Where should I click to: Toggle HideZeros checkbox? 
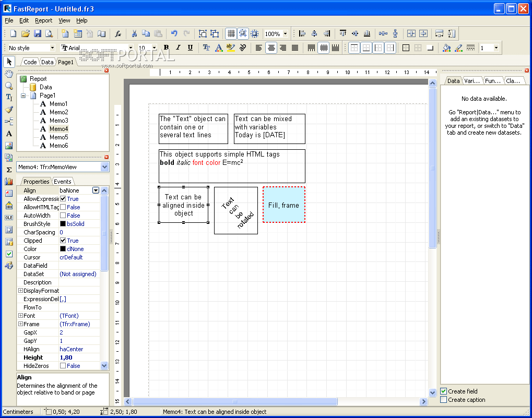click(x=63, y=365)
